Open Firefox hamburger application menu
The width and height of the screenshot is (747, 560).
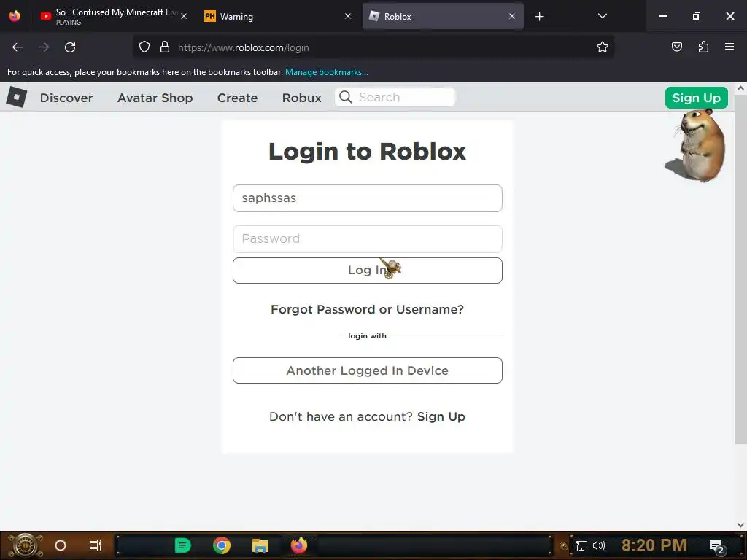(x=729, y=47)
